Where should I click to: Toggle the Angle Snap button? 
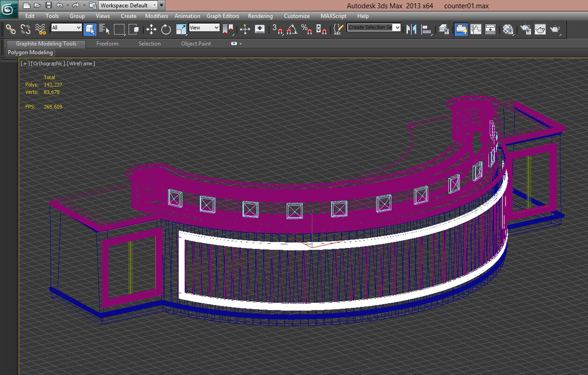292,30
